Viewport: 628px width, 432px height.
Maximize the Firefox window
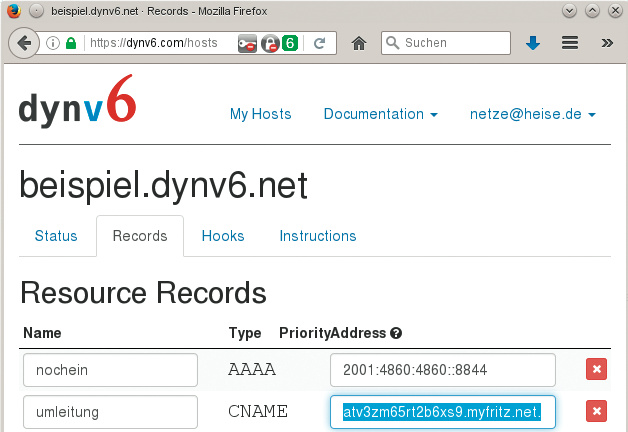point(592,11)
